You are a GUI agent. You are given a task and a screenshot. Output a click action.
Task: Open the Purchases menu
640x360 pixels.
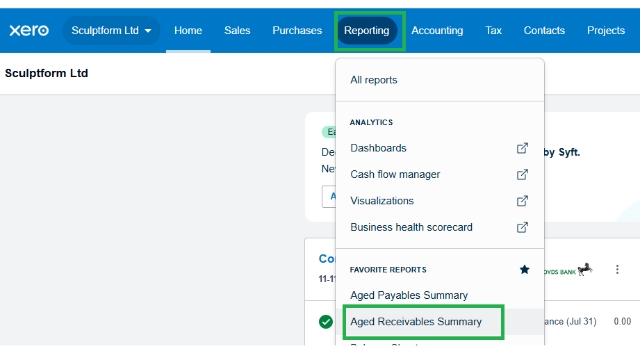[297, 30]
